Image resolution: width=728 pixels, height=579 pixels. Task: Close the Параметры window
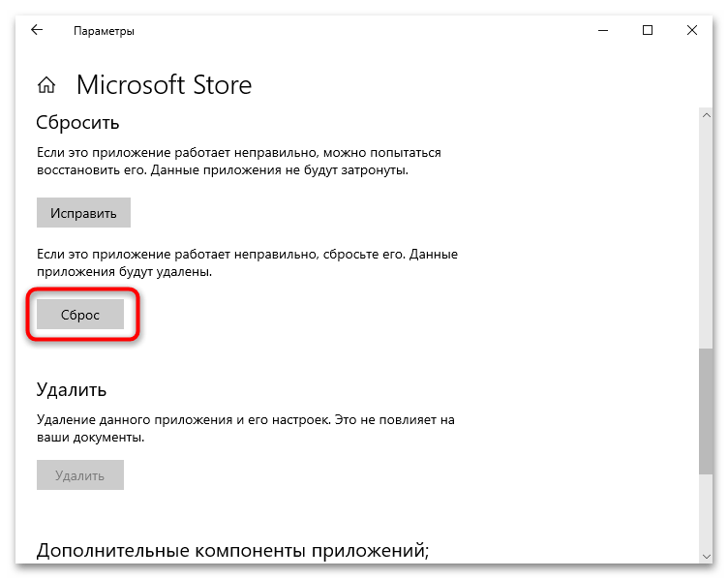[x=692, y=31]
